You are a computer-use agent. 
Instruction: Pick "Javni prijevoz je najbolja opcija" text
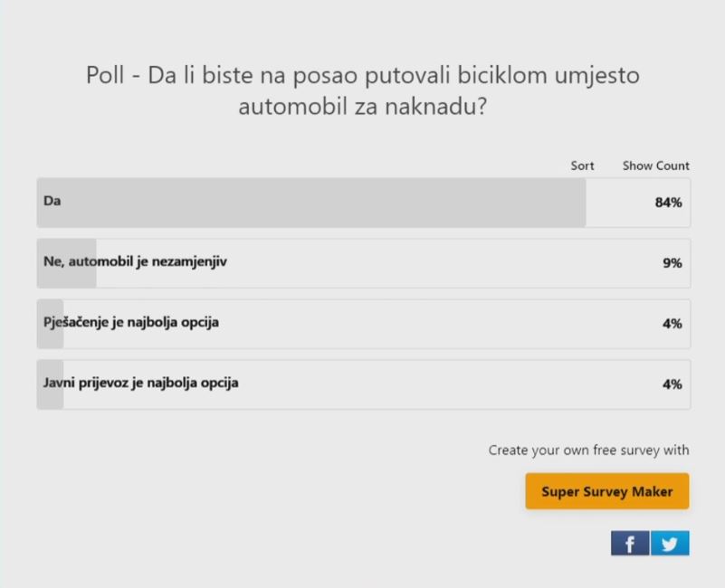(x=141, y=383)
